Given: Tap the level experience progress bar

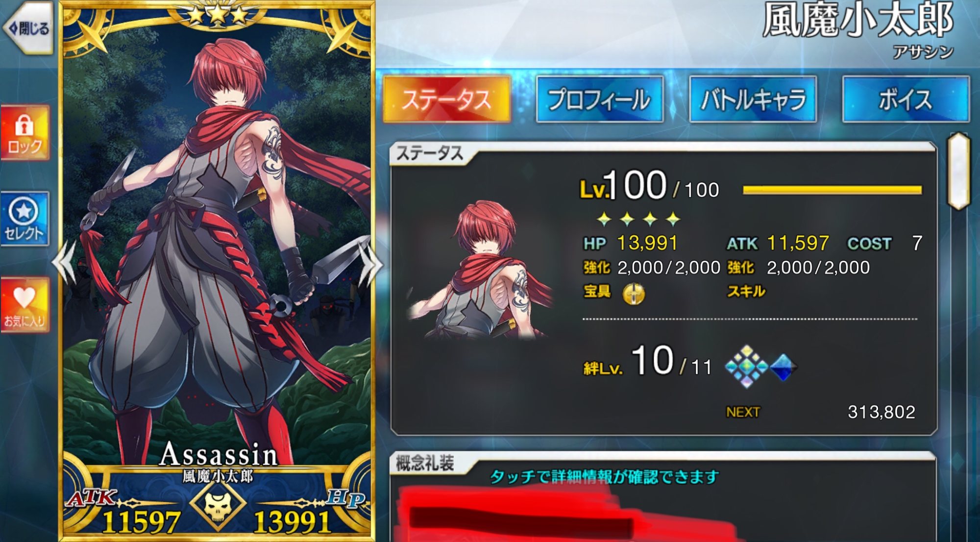Looking at the screenshot, I should [x=832, y=190].
